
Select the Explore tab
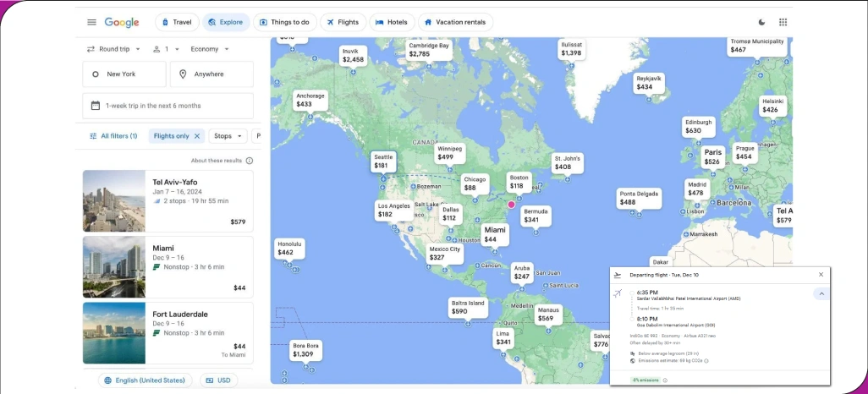click(226, 22)
